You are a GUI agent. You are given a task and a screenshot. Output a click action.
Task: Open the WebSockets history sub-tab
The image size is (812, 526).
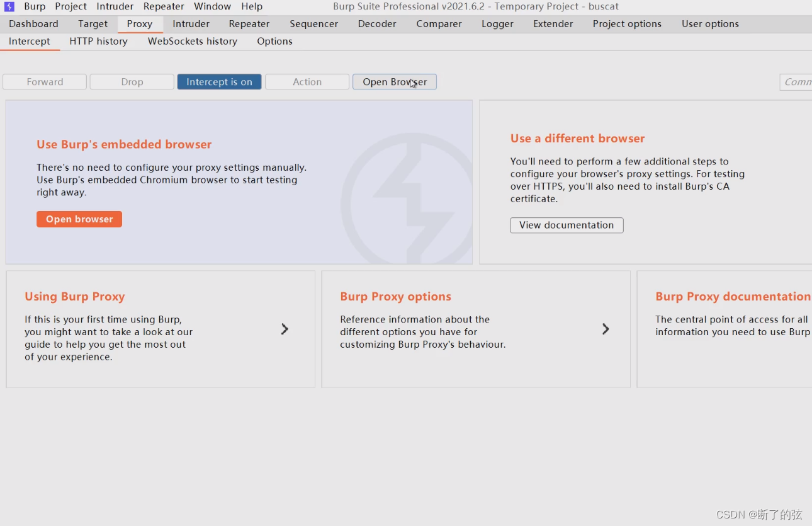(x=193, y=42)
